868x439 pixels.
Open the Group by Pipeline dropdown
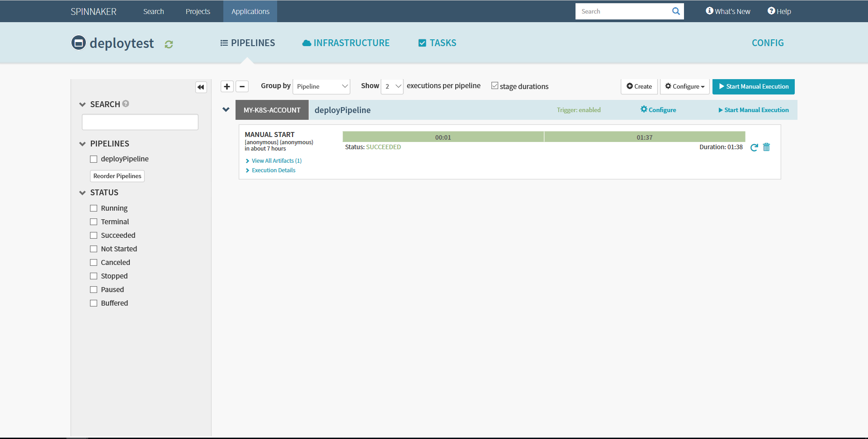click(321, 86)
